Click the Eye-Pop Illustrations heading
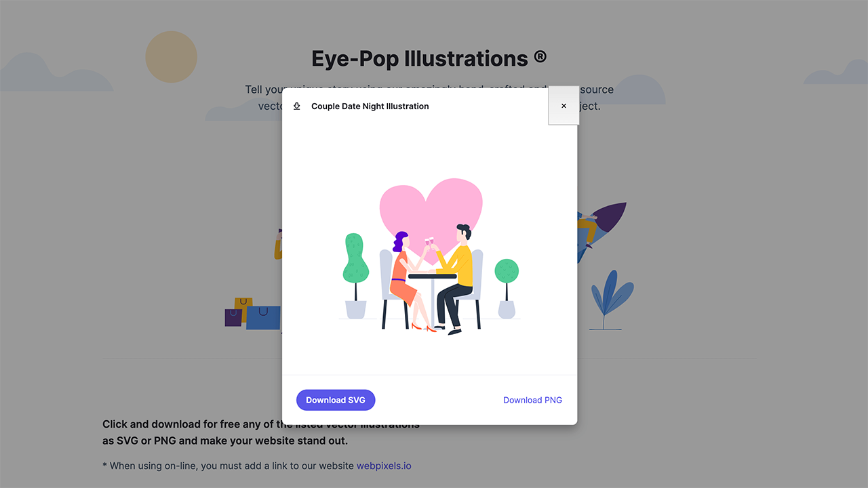Viewport: 868px width, 488px height. (x=429, y=59)
